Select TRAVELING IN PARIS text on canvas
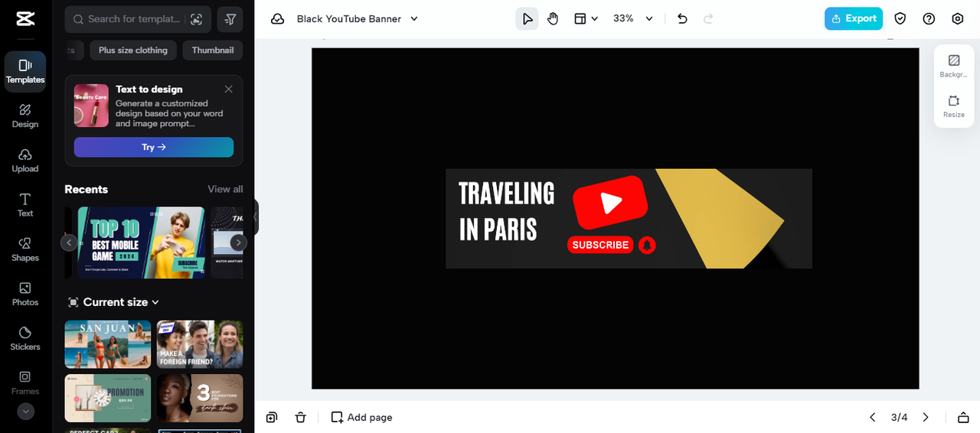This screenshot has width=980, height=433. click(506, 211)
